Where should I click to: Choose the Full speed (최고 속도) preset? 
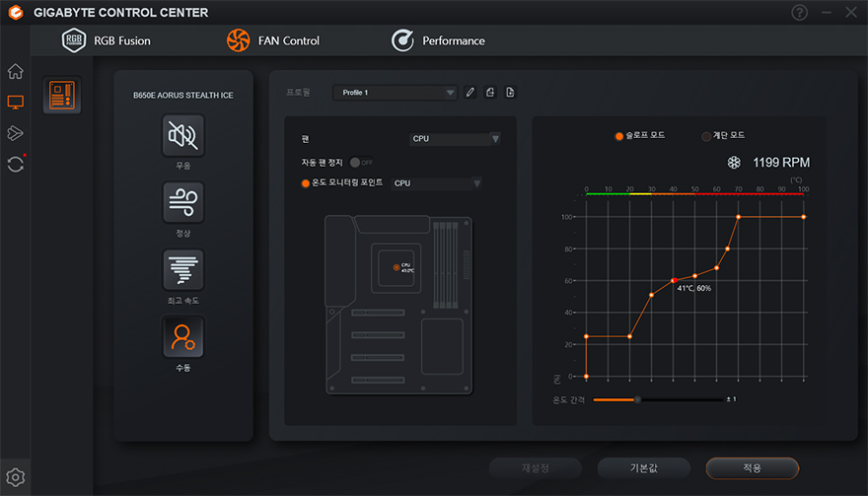(183, 270)
